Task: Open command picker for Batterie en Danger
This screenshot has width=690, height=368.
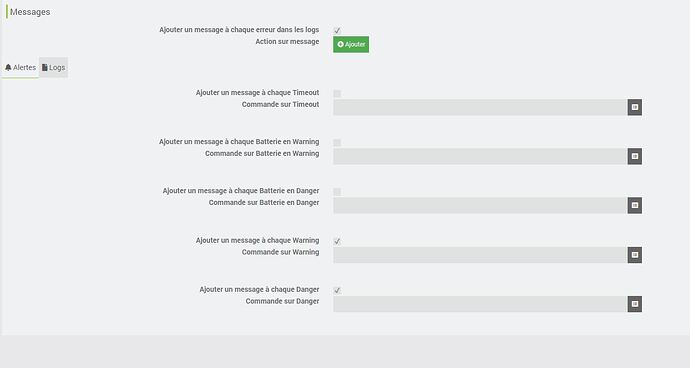Action: pos(635,205)
